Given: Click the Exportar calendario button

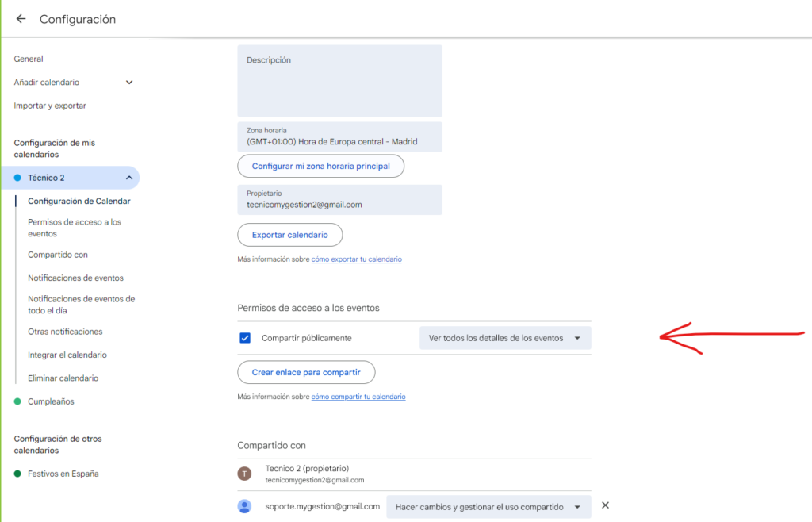Looking at the screenshot, I should tap(290, 235).
